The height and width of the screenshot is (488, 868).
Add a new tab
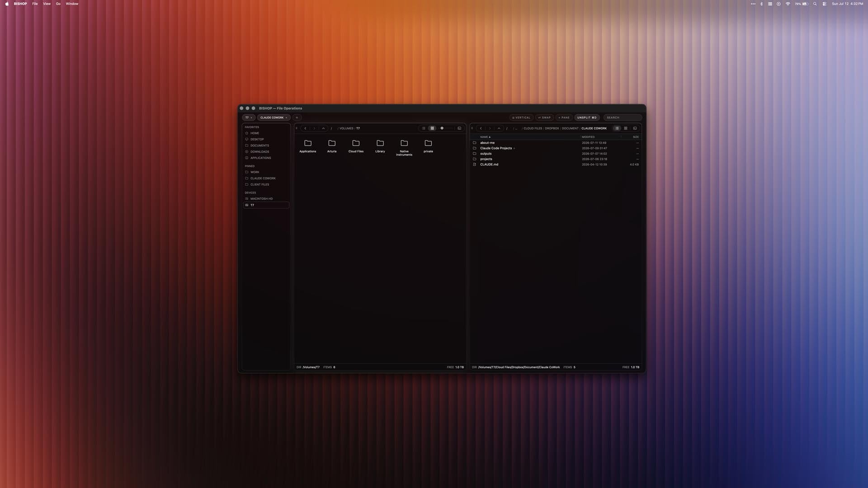[297, 117]
